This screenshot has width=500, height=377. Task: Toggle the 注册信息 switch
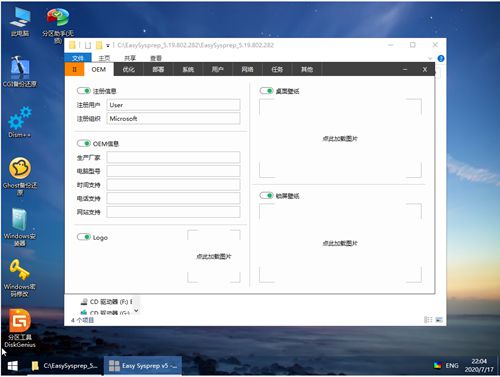point(84,91)
